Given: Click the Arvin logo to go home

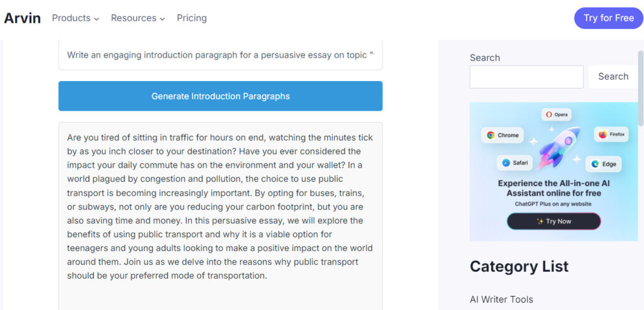Looking at the screenshot, I should pos(23,18).
